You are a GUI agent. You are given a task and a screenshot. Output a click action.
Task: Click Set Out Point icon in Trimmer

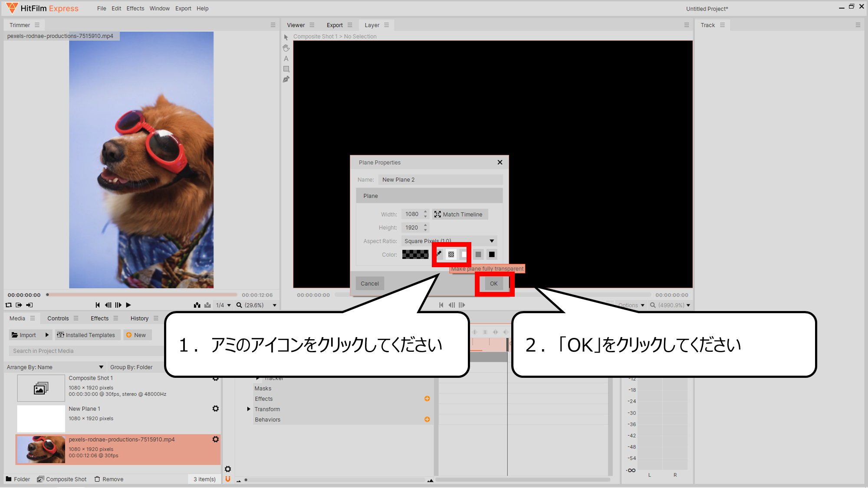(x=30, y=305)
